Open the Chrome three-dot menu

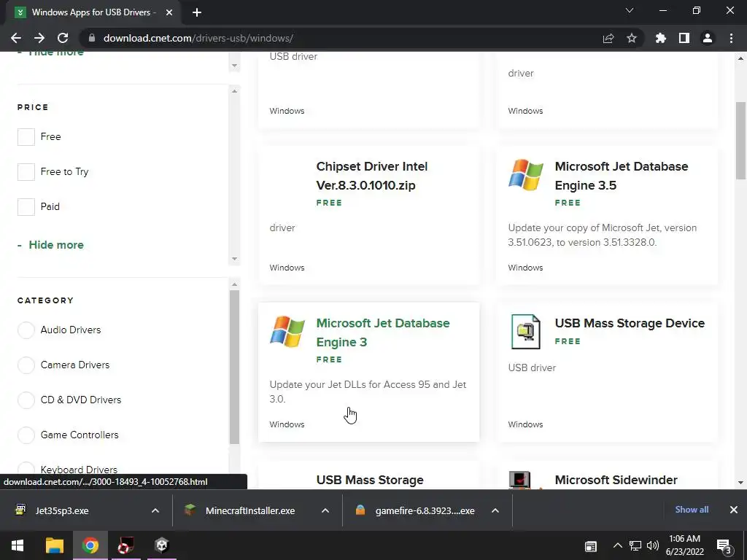(731, 38)
